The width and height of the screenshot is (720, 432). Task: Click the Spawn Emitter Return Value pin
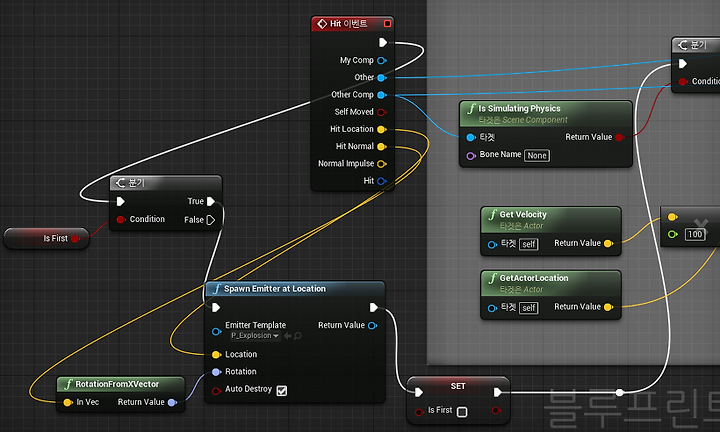click(372, 325)
